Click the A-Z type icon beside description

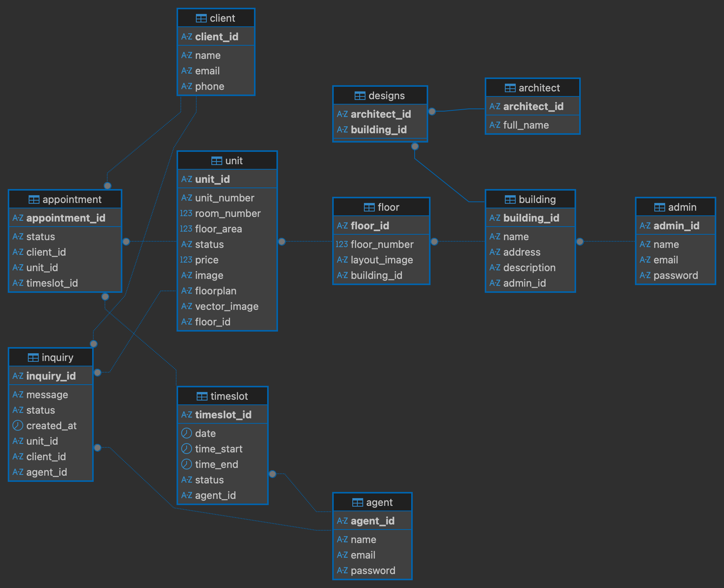click(x=495, y=268)
